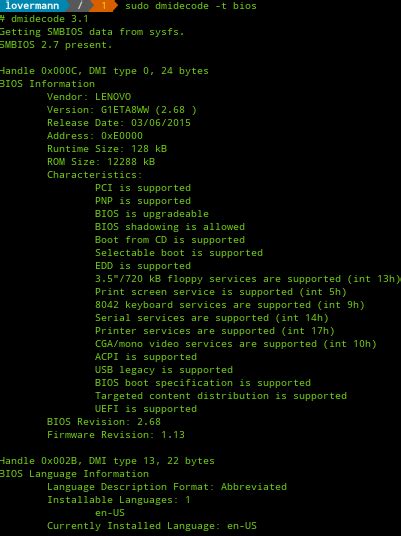Click the Release Date 03/06/2015 line
This screenshot has height=536, width=401.
(119, 123)
